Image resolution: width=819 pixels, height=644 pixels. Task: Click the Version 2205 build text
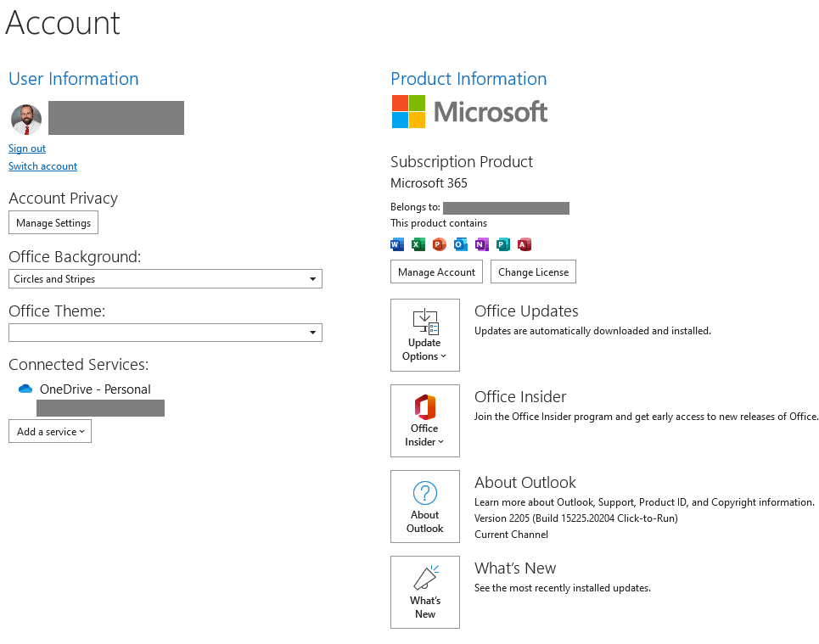[576, 518]
